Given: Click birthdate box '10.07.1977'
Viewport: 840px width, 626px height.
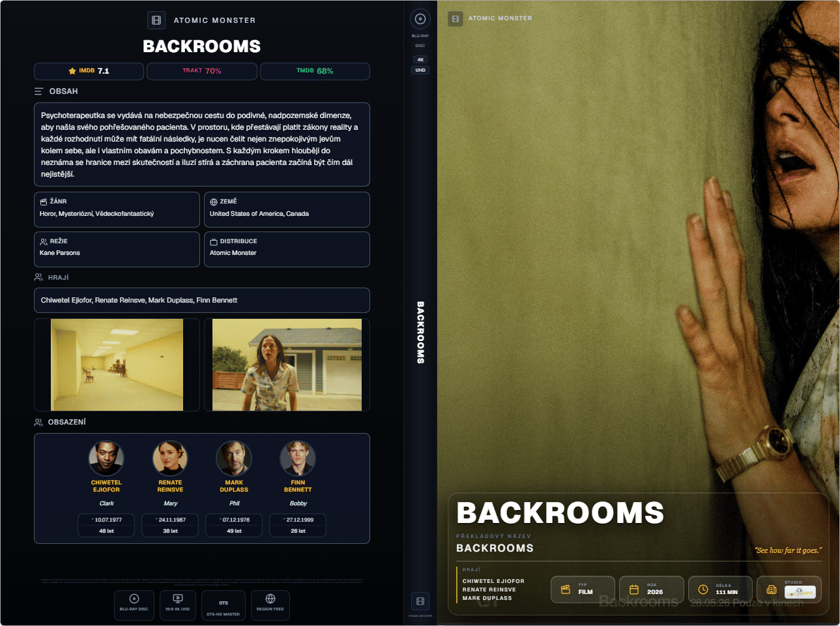Looking at the screenshot, I should [x=106, y=525].
